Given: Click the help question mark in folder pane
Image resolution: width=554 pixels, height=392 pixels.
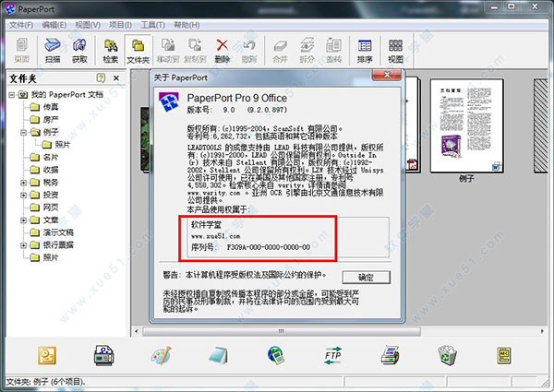Looking at the screenshot, I should pyautogui.click(x=101, y=77).
